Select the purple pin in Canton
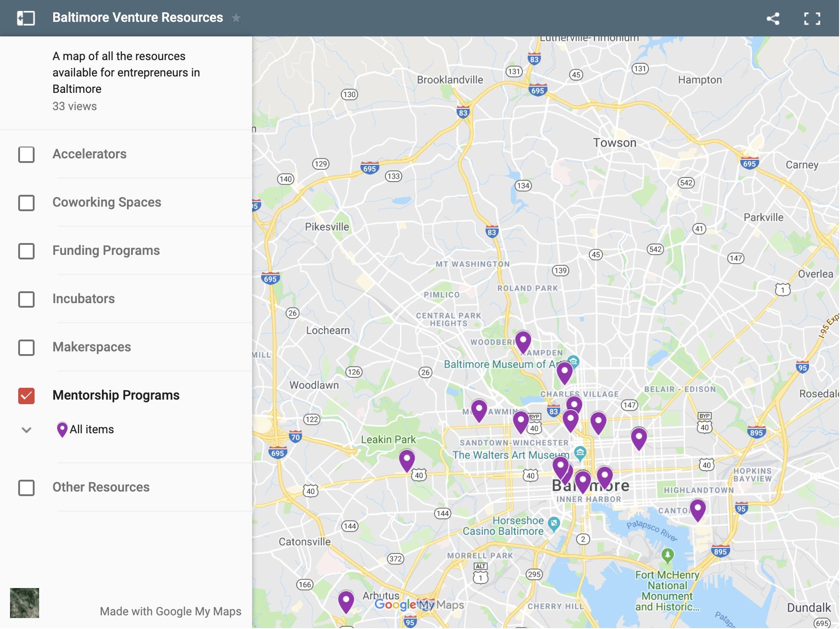 click(x=698, y=510)
